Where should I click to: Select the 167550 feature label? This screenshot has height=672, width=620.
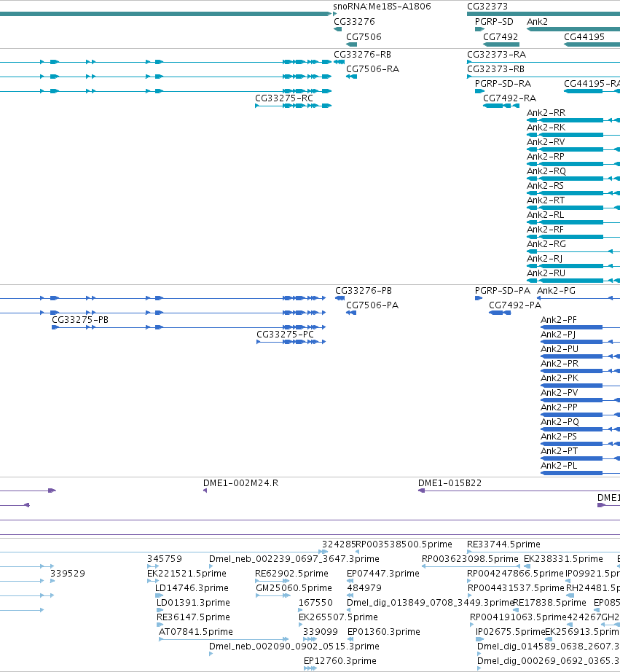point(315,603)
